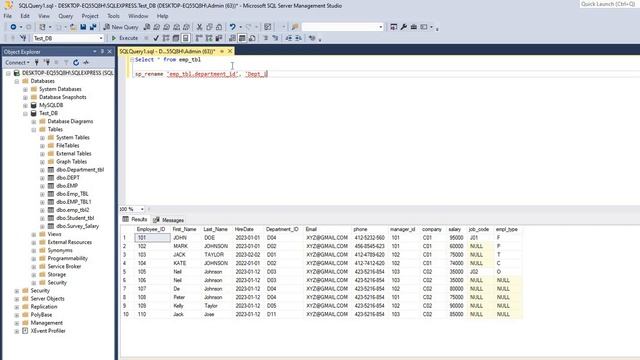Select dbo.Department_tbl table in tree
This screenshot has height=360, width=640.
[x=80, y=170]
